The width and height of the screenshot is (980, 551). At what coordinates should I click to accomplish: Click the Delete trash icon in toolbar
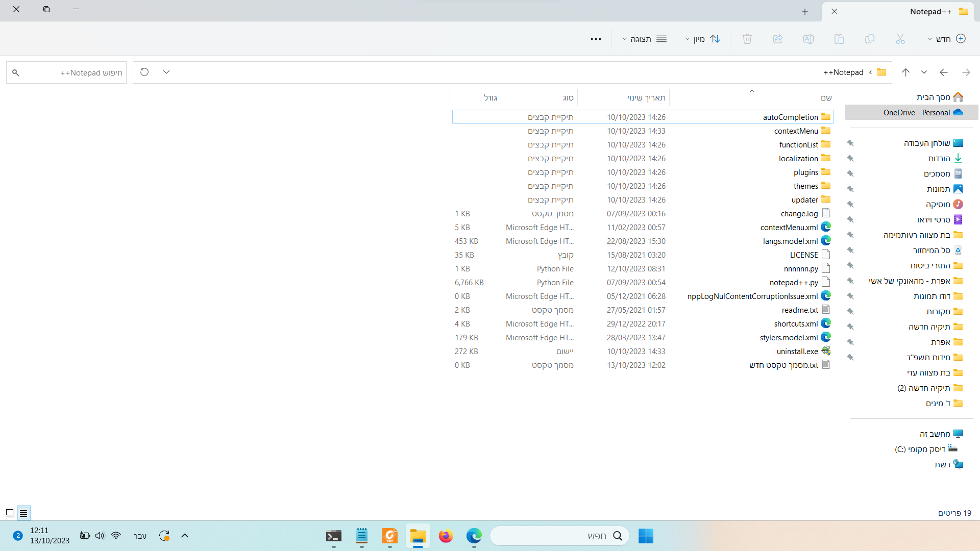tap(747, 39)
